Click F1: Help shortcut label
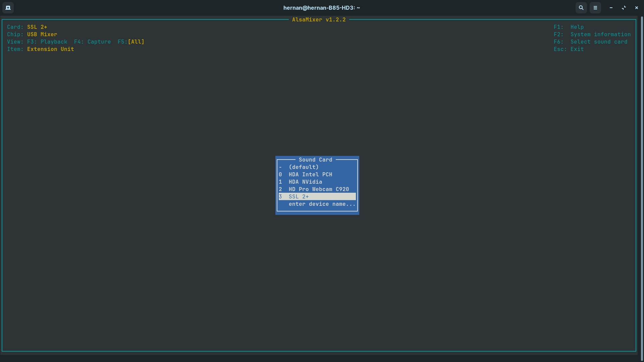The width and height of the screenshot is (644, 362). [569, 27]
